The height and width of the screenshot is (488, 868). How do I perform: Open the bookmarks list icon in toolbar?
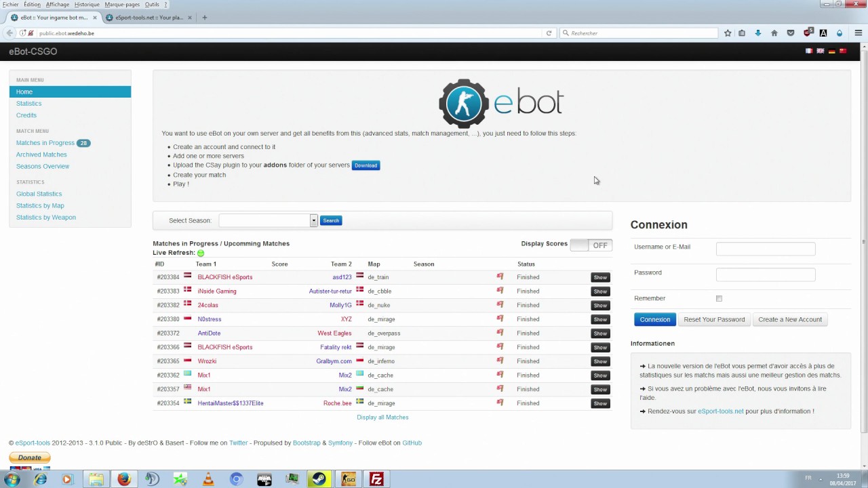coord(742,33)
